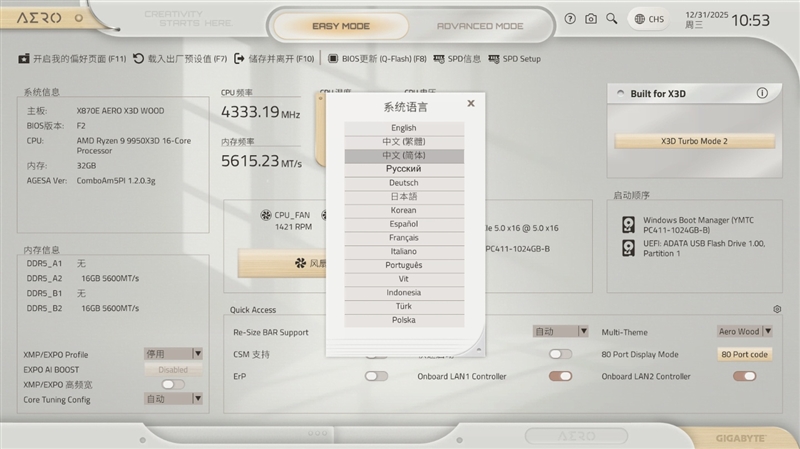Click the DDR5_A2 16GB 5600MT/s row
The image size is (800, 449).
tap(83, 278)
